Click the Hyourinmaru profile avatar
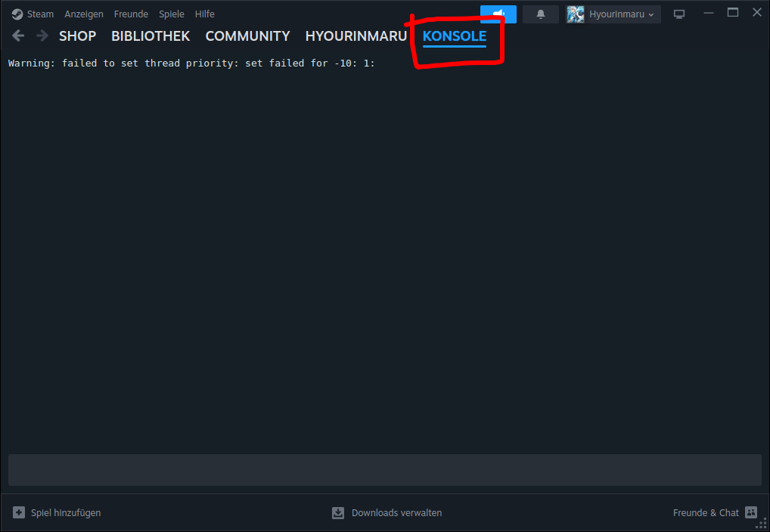This screenshot has height=532, width=770. click(x=576, y=14)
